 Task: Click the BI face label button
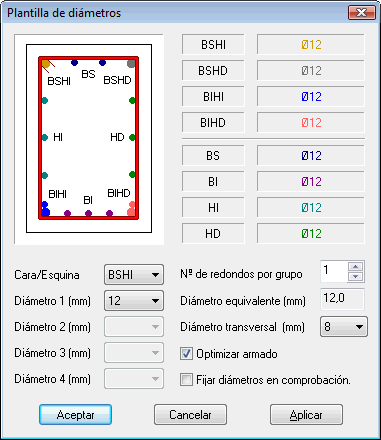point(213,181)
